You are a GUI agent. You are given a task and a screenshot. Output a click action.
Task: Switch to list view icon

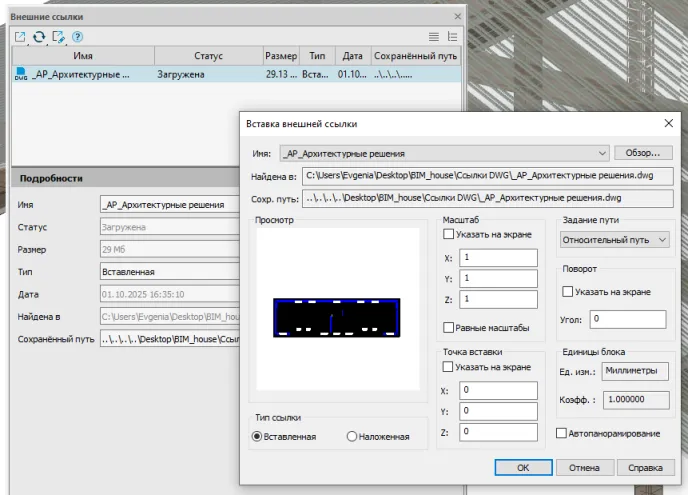[x=434, y=37]
